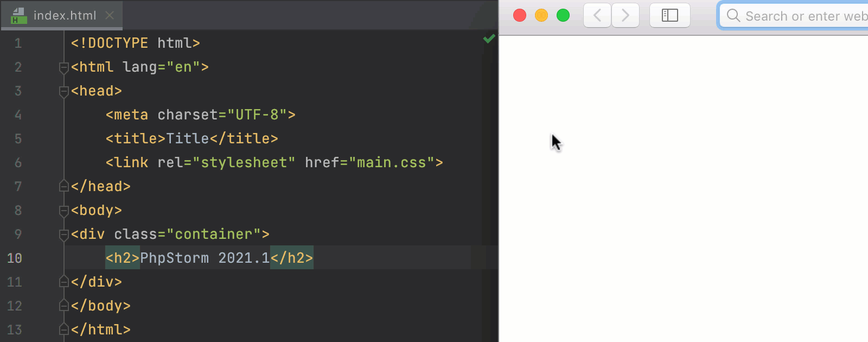The image size is (868, 342).
Task: Click the '<meta' tag name on line 4
Action: pyautogui.click(x=127, y=115)
